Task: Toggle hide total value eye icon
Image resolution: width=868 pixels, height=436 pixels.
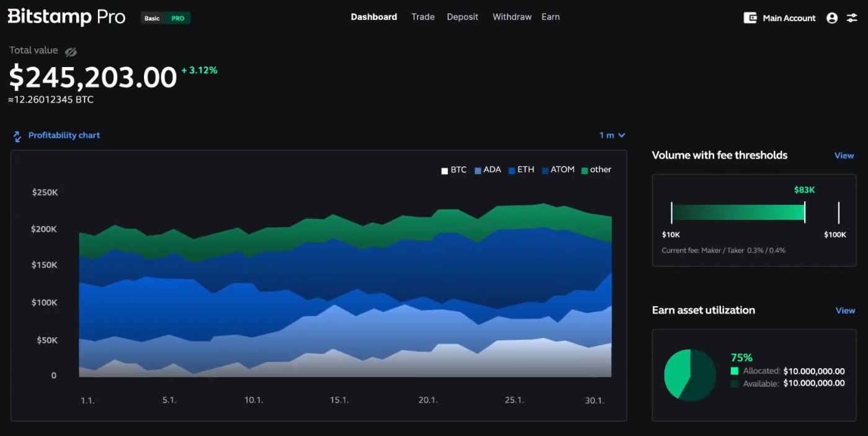Action: (x=71, y=52)
